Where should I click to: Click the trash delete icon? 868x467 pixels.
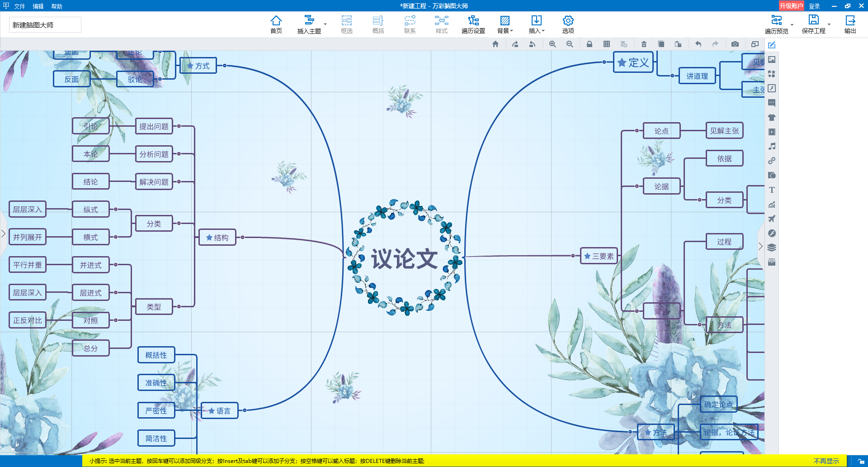(x=644, y=44)
